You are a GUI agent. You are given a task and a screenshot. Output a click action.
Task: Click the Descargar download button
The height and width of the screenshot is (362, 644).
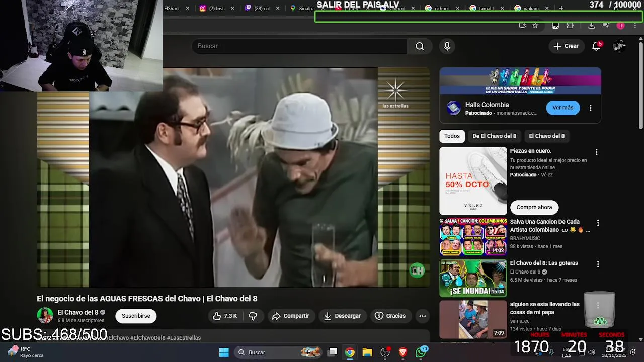click(342, 316)
